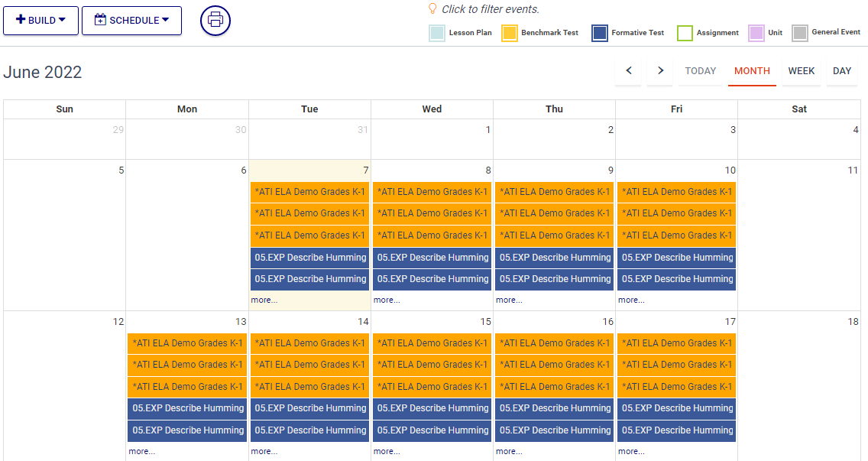The image size is (868, 461).
Task: Toggle General Event filter box
Action: pos(800,33)
